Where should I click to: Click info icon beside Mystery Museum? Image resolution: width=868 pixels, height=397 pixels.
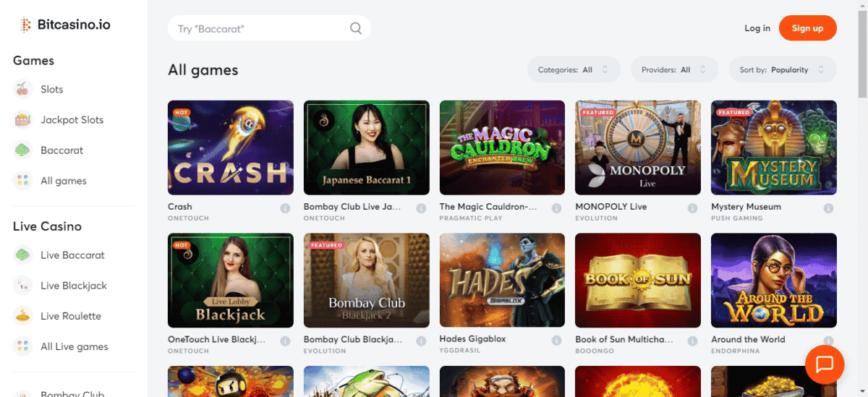click(828, 208)
